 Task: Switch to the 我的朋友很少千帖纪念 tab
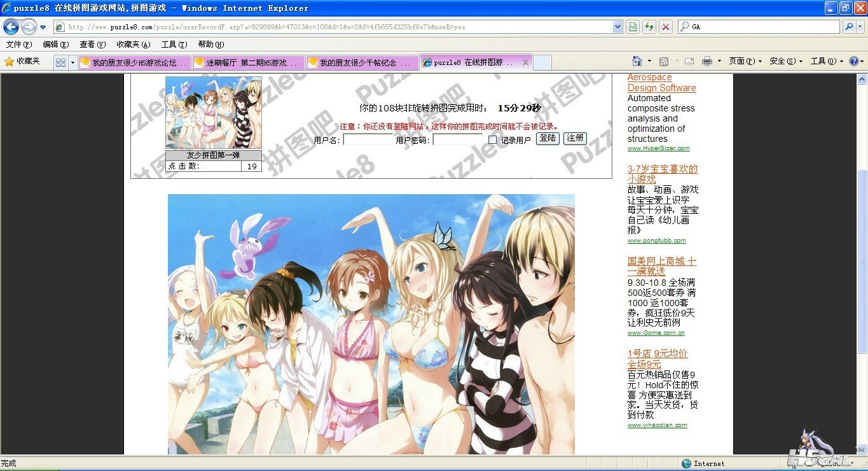[362, 62]
